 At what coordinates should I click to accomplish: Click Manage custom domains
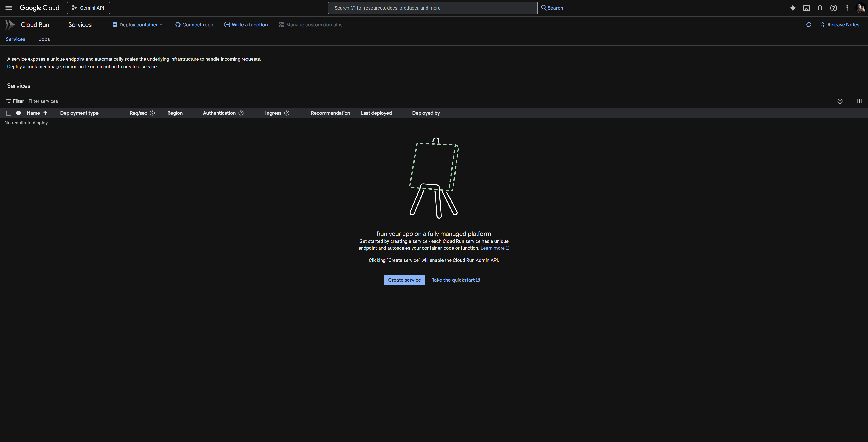point(311,25)
